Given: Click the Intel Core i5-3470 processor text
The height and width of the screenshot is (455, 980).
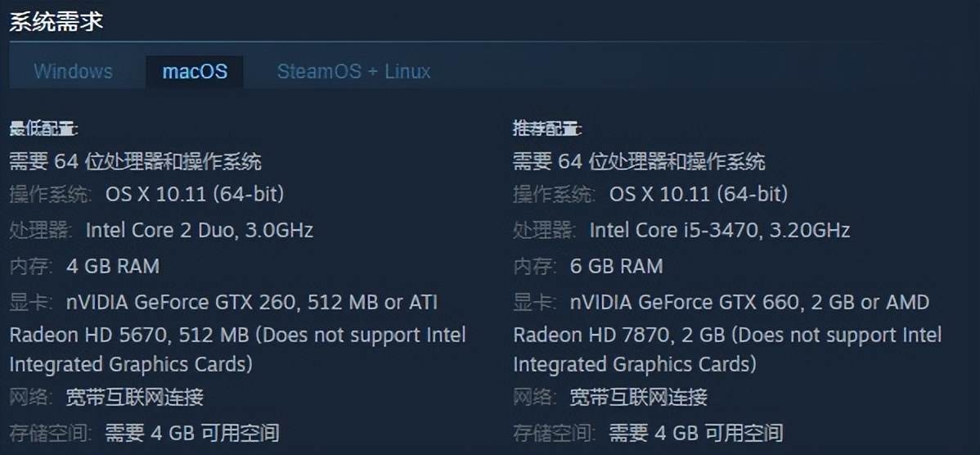Looking at the screenshot, I should [x=719, y=230].
